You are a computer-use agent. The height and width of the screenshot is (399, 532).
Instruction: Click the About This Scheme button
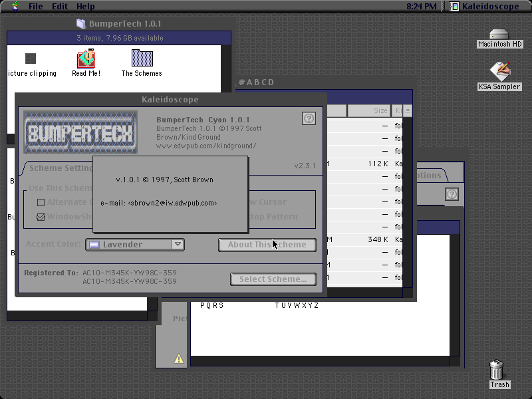pos(267,245)
